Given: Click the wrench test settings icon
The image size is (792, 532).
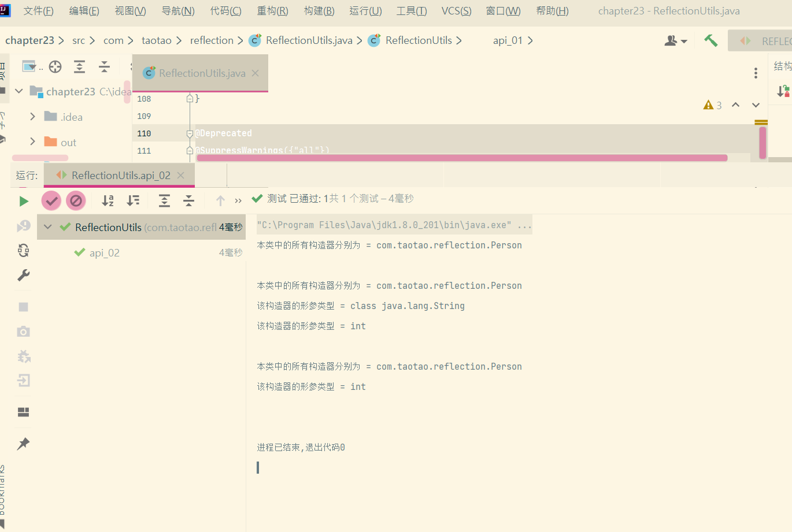Looking at the screenshot, I should [x=23, y=274].
